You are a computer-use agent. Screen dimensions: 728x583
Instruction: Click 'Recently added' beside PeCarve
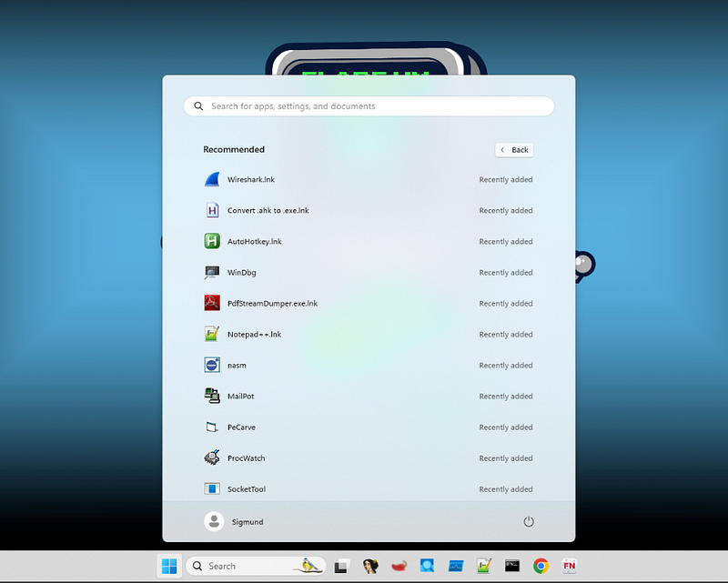[x=506, y=427]
